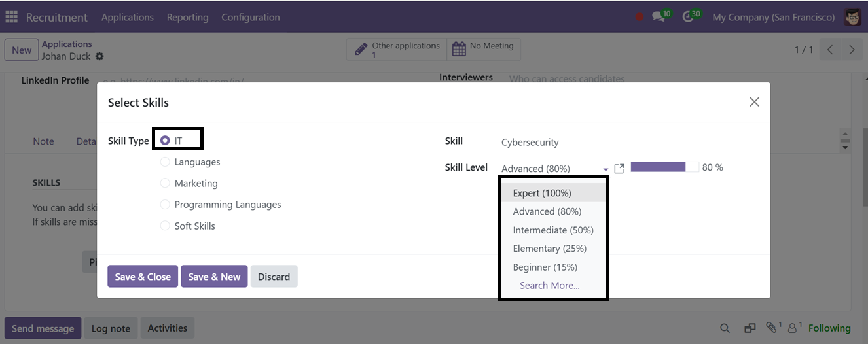Click the Save & New button

point(214,277)
